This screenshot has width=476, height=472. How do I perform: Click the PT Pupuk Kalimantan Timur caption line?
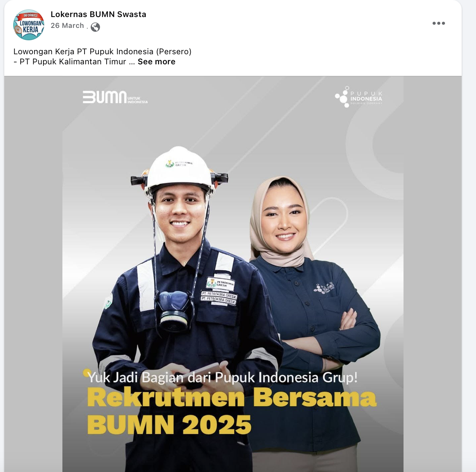70,62
